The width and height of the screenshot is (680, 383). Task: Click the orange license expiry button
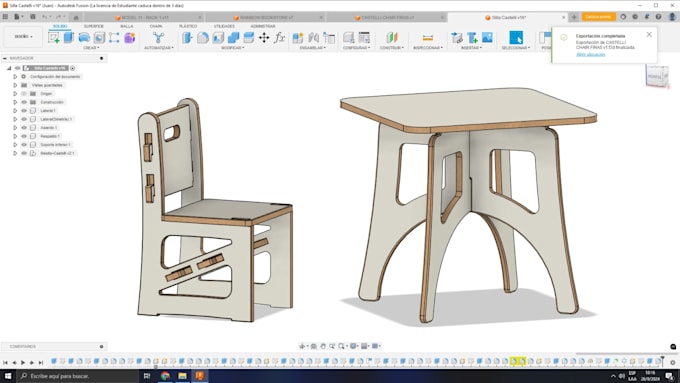(598, 17)
